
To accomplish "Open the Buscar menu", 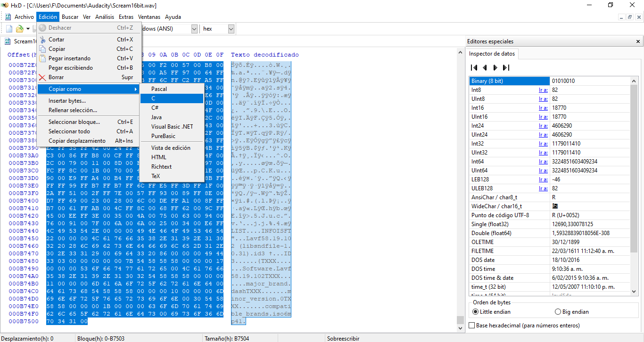I will 70,17.
